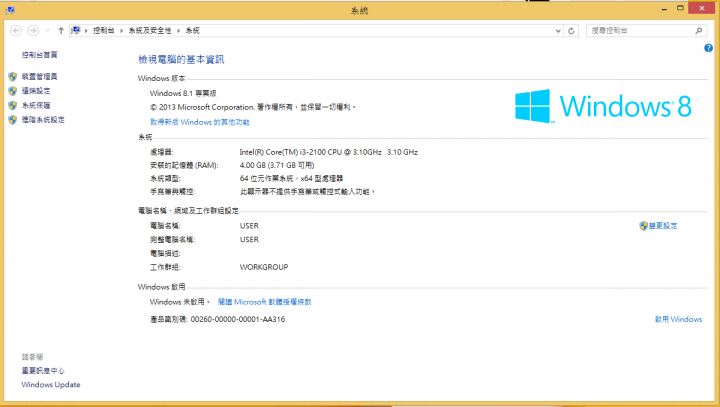Open help with blue question mark icon
The width and height of the screenshot is (720, 407).
[708, 48]
